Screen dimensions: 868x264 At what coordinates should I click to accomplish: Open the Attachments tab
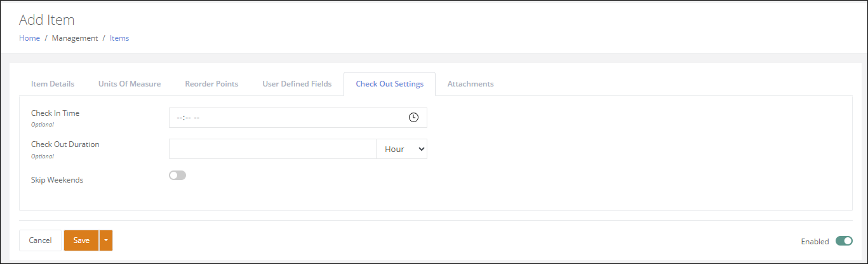(471, 84)
